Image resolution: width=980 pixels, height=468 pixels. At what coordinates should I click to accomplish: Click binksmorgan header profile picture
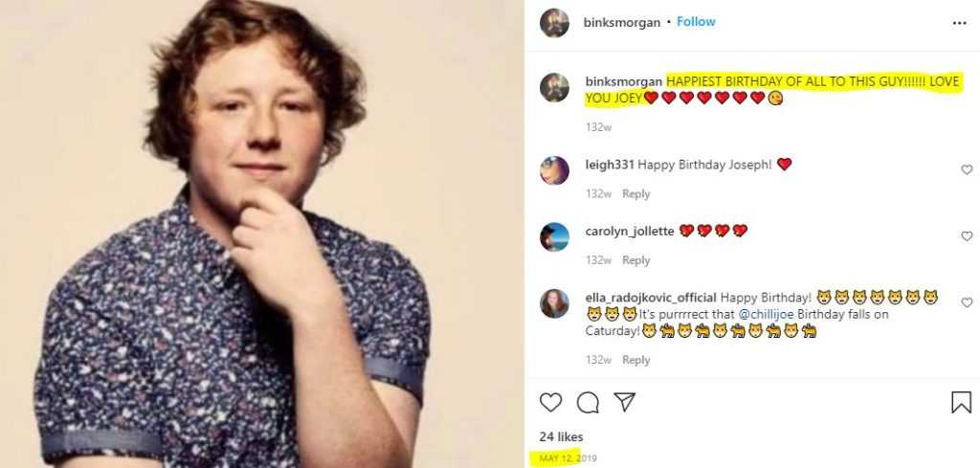tap(554, 23)
